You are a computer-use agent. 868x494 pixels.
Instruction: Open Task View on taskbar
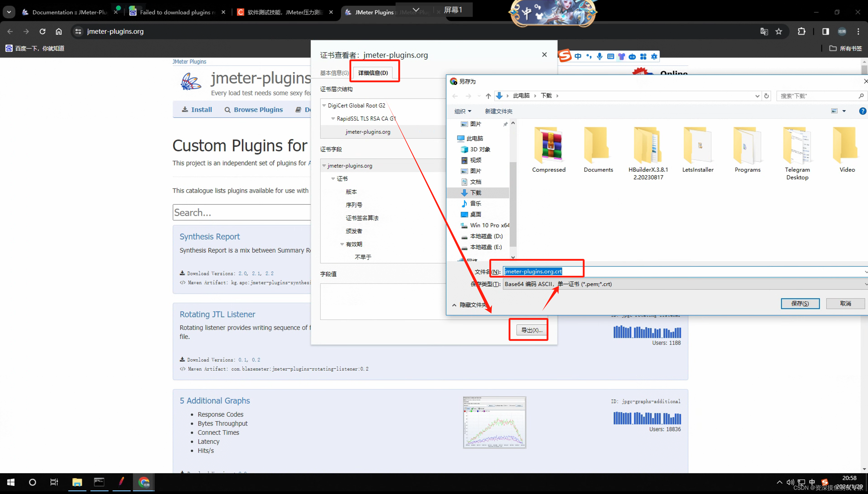tap(54, 482)
